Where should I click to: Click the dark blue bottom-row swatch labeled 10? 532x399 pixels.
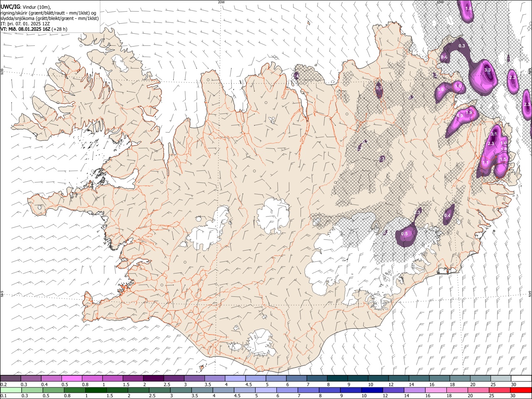click(x=372, y=390)
